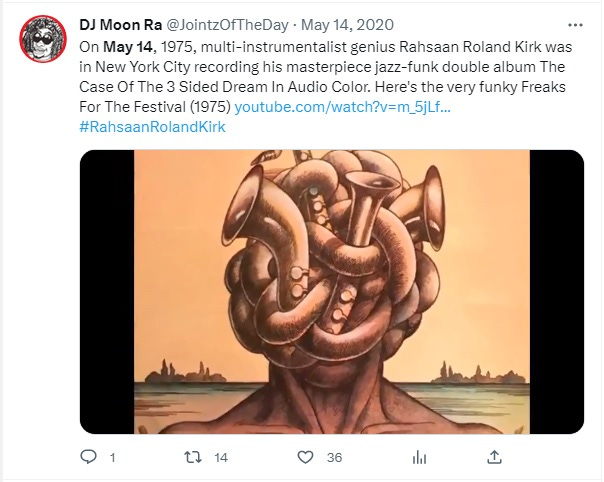Open the youtube.com/watch link in tweet
604x482 pixels.
(x=342, y=107)
